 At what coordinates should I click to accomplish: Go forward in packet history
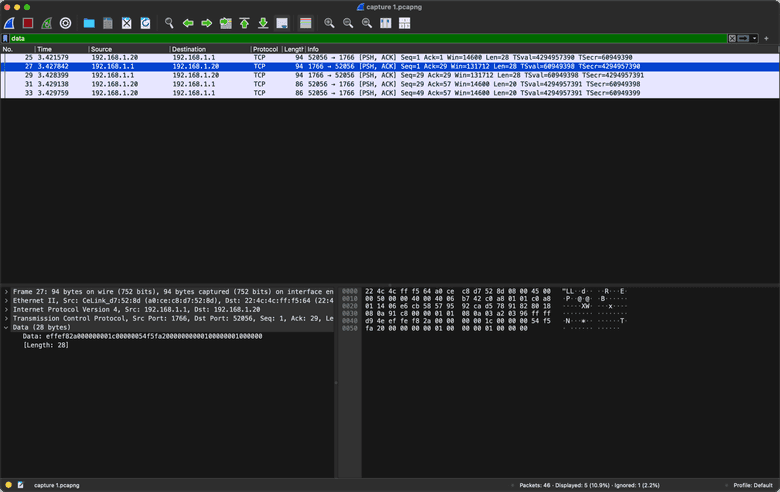206,23
